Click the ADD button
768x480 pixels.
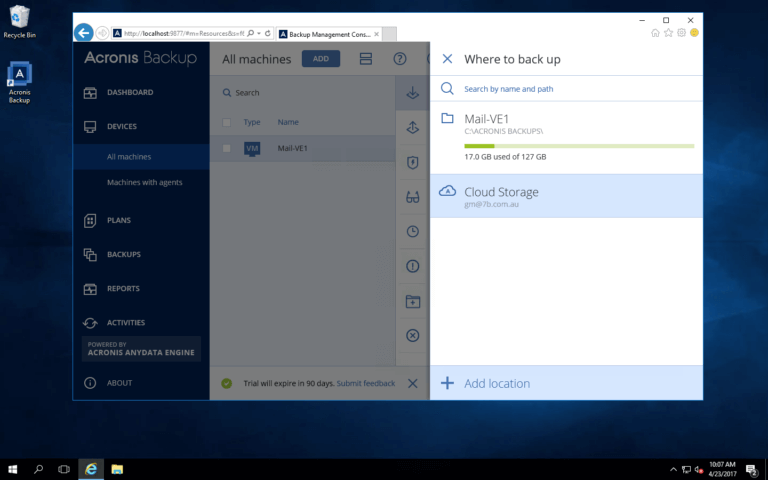[x=321, y=59]
